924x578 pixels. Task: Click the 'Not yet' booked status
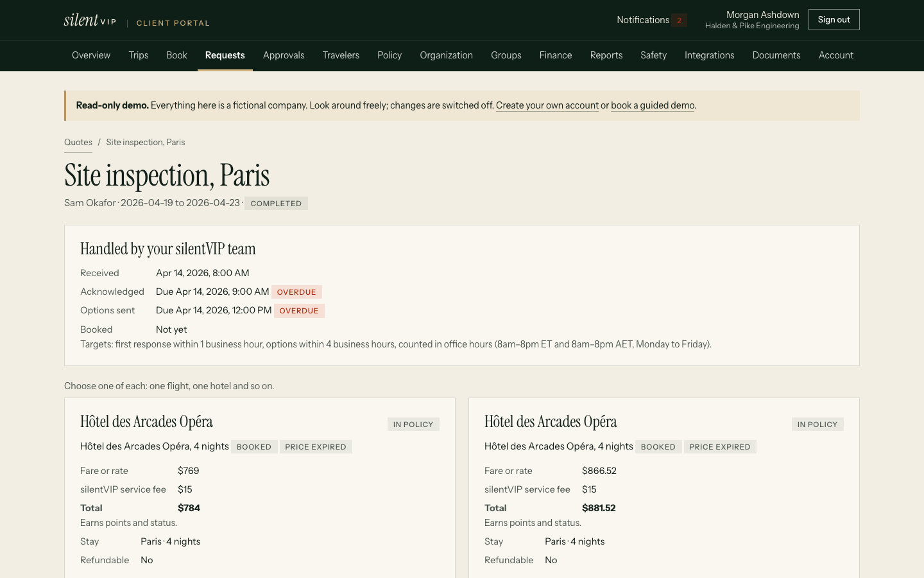click(171, 329)
